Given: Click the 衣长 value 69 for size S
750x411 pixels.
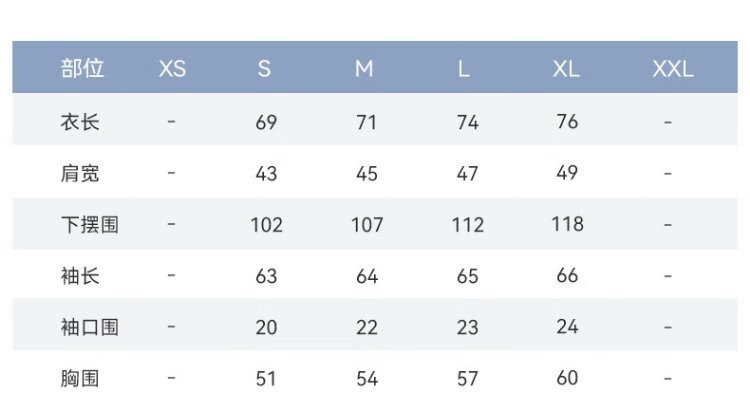Looking at the screenshot, I should click(266, 122).
